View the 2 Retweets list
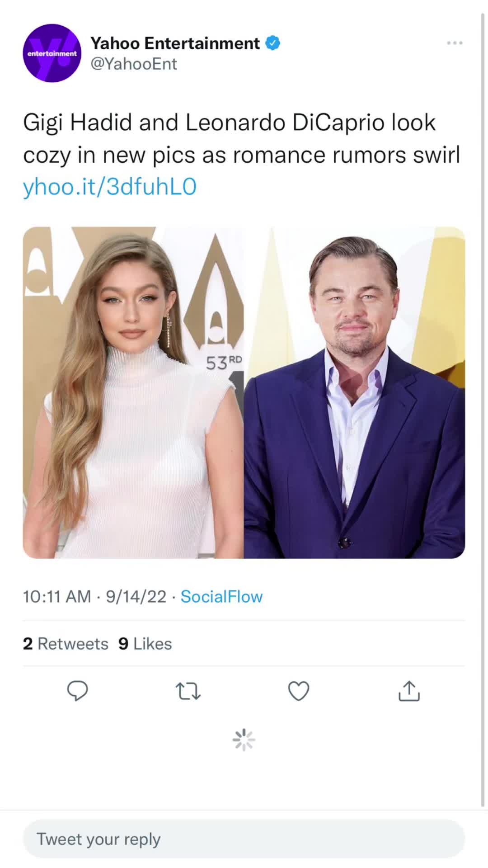The width and height of the screenshot is (488, 868). point(66,644)
